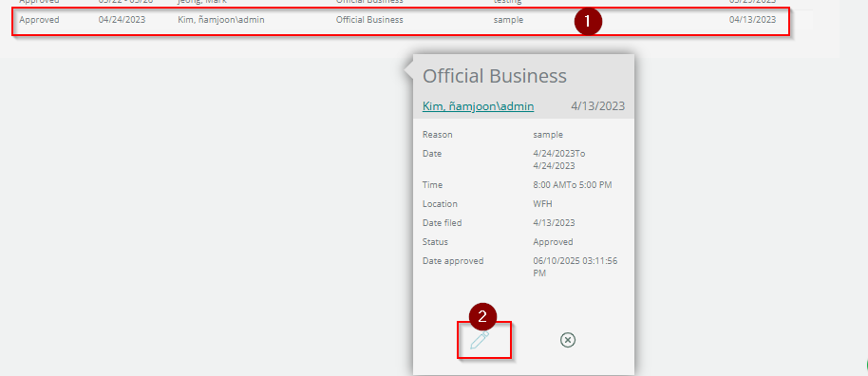The height and width of the screenshot is (376, 868).
Task: Click the Date value 4/24/2023To 4/24/2023
Action: [x=559, y=160]
